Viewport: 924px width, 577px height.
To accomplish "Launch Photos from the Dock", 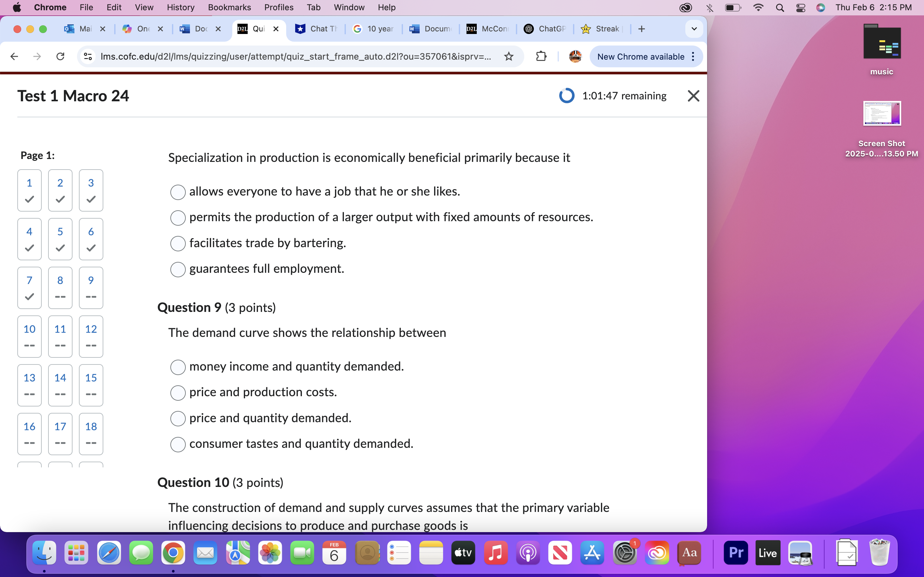I will click(x=270, y=552).
